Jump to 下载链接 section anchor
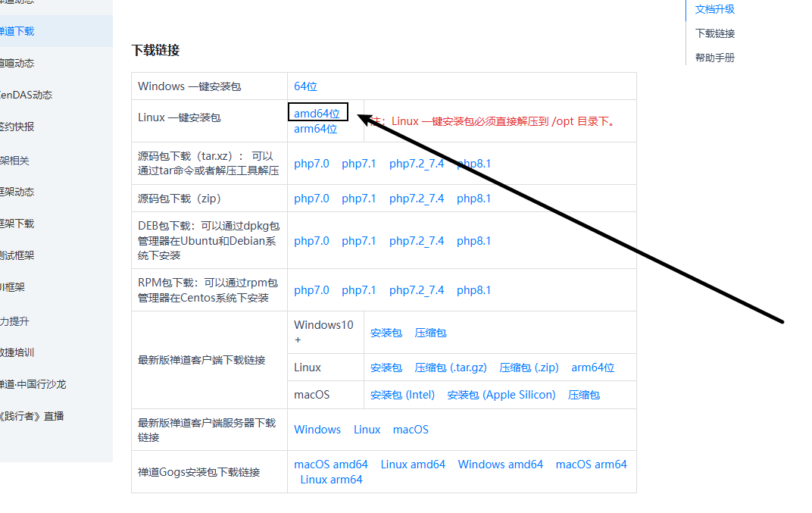Image resolution: width=812 pixels, height=513 pixels. (714, 33)
